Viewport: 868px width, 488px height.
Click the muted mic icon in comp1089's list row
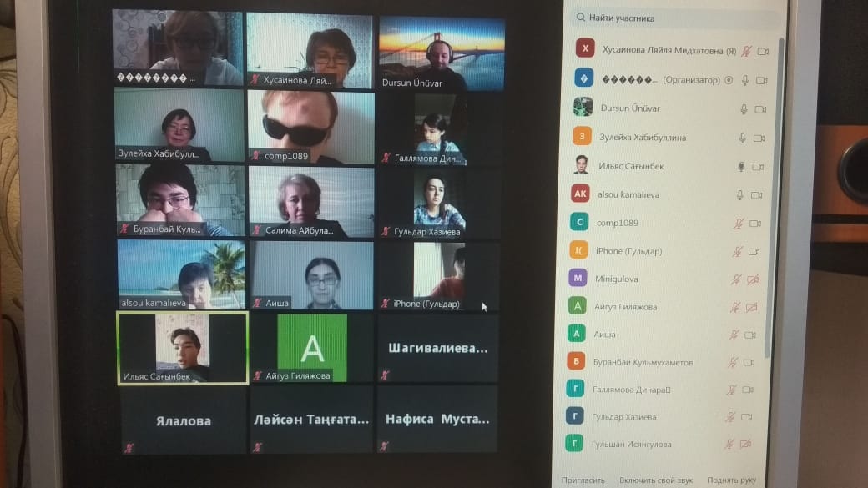[x=738, y=224]
